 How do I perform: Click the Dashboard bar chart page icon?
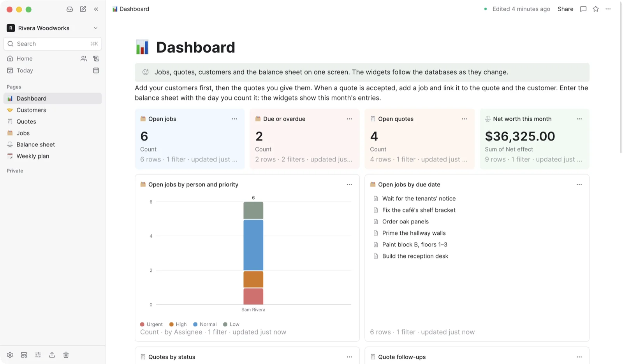point(142,47)
